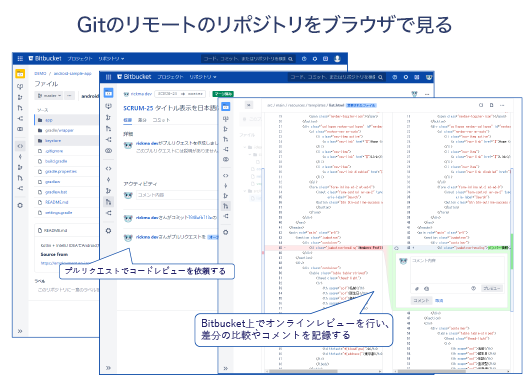
Task: Switch to the コミット tab of the pull request
Action: (161, 120)
